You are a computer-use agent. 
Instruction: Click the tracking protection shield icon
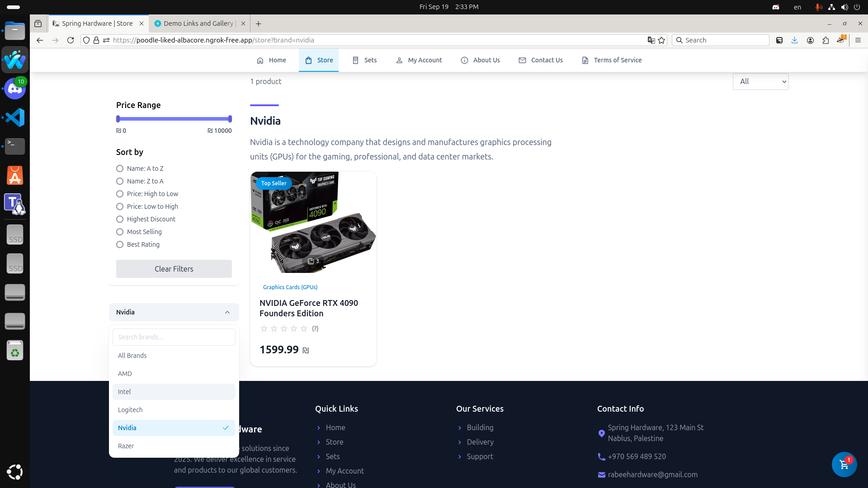tap(86, 40)
